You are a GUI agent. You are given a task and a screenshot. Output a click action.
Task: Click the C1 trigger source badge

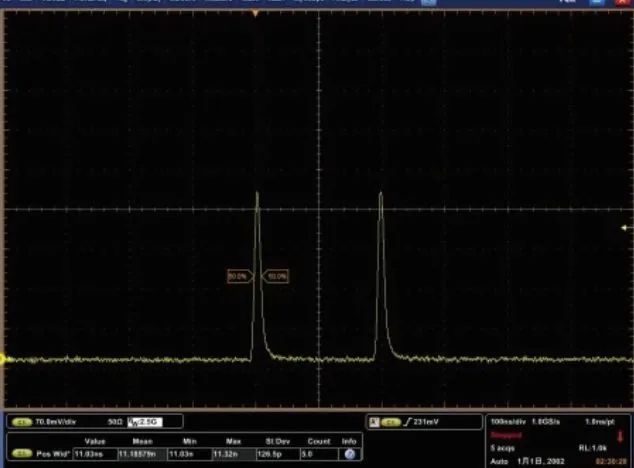pos(391,422)
